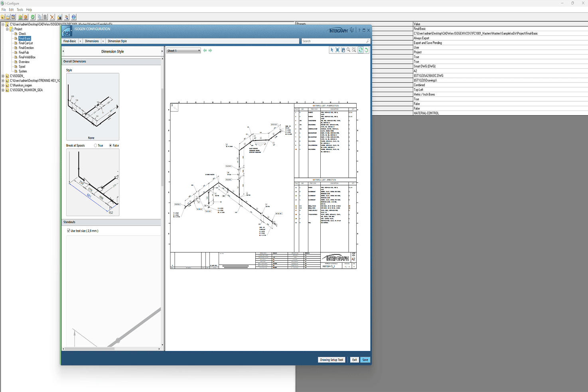588x392 pixels.
Task: Click the Dimensions breadcrumb tab
Action: pos(92,41)
